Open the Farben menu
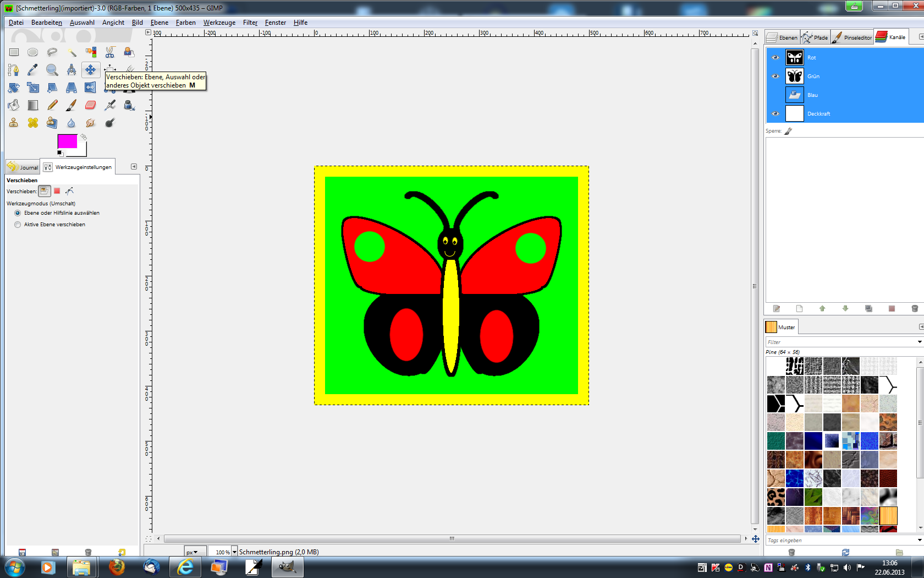 pyautogui.click(x=185, y=23)
